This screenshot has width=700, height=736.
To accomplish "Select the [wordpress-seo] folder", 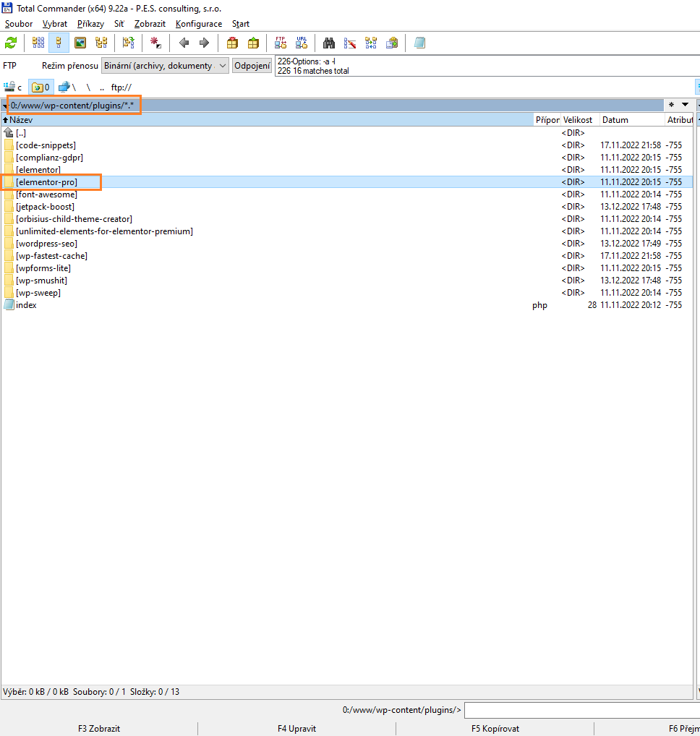I will 347,243.
